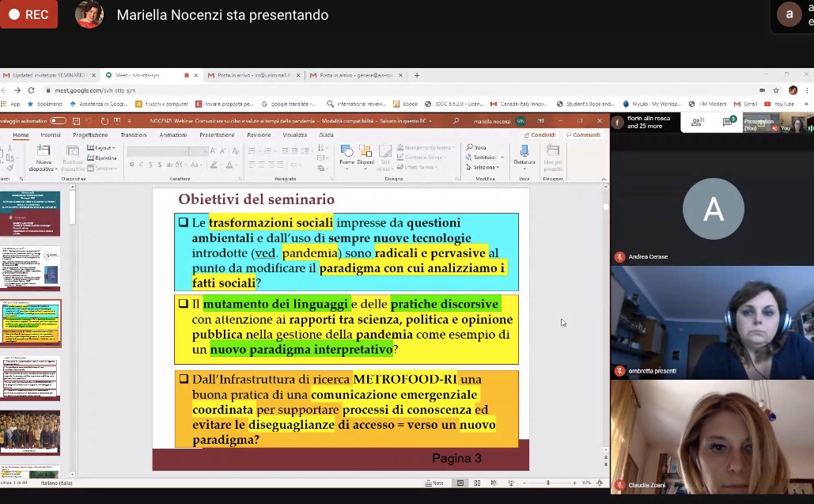
Task: Open the Progettazione ribbon tab
Action: tap(90, 135)
